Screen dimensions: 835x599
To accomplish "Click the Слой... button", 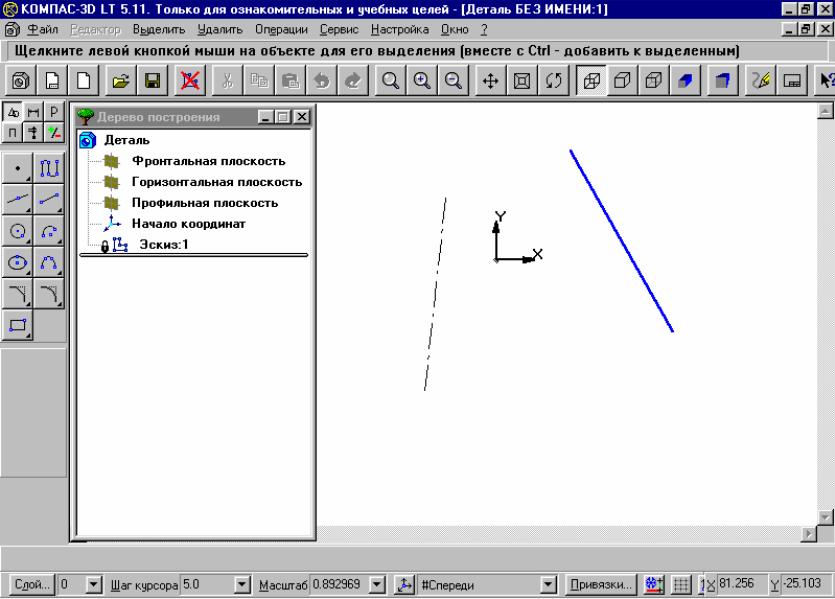I will (x=32, y=585).
